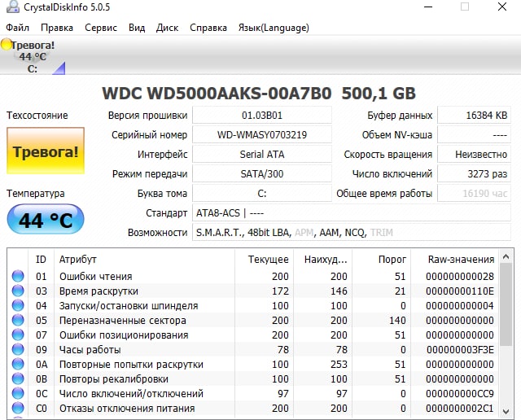Screen dimensions: 521x420
Task: Click the blue 44 °C temperature button
Action: pyautogui.click(x=46, y=219)
